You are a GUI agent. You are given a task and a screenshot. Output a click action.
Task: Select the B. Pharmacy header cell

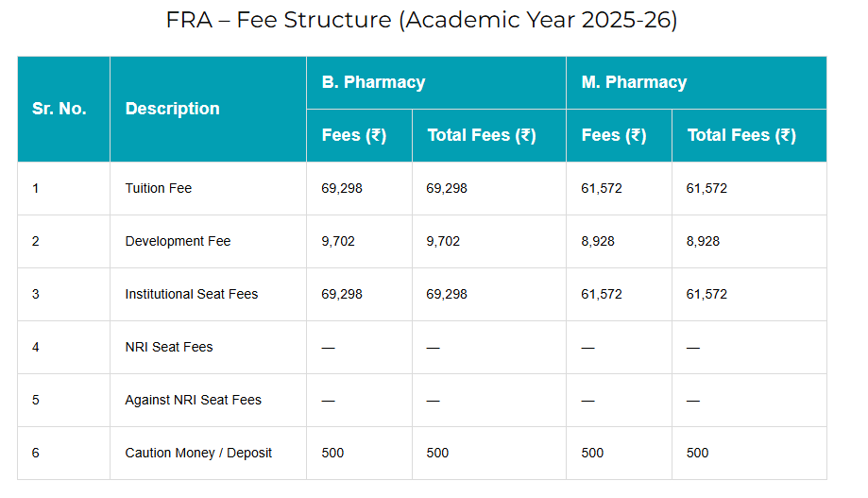pos(373,82)
